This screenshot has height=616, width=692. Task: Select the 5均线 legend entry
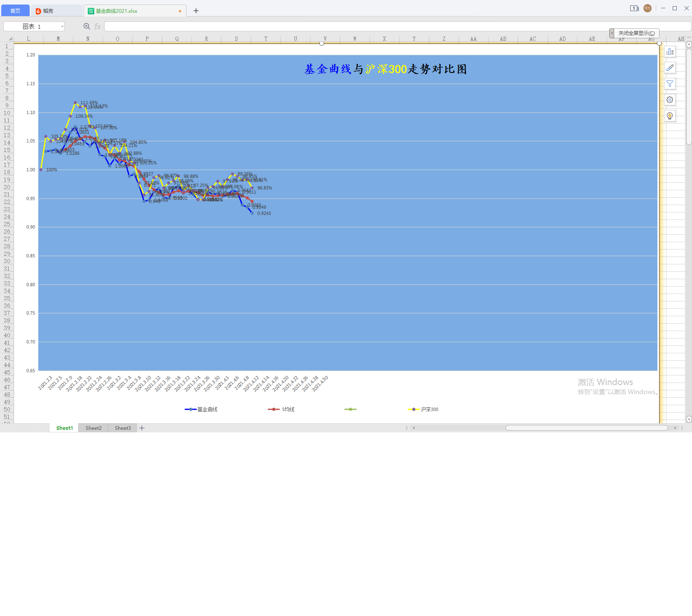281,409
